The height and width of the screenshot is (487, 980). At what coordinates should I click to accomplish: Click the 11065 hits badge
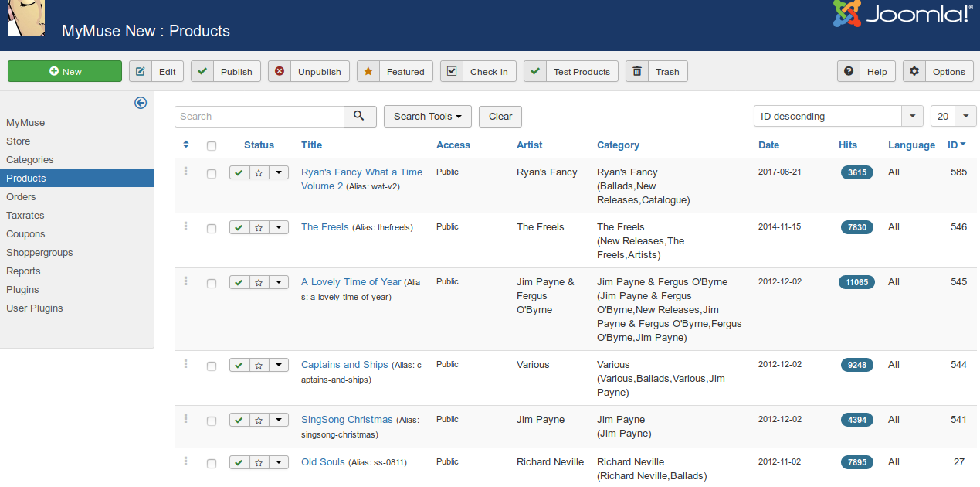click(x=856, y=282)
